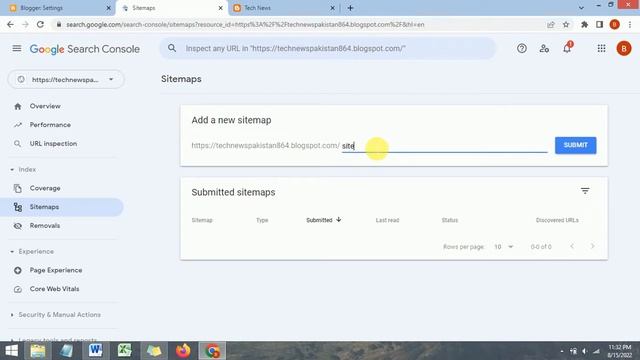Screen dimensions: 640x360
Task: Open Excel from taskbar
Action: pyautogui.click(x=124, y=351)
